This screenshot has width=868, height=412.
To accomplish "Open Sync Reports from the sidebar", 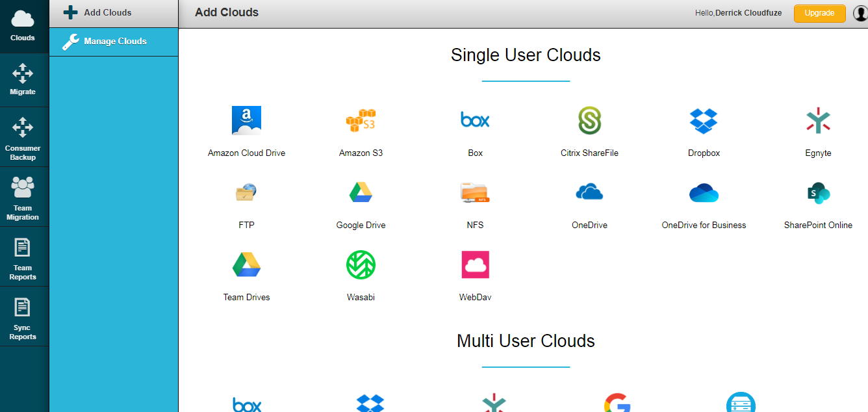I will [x=23, y=317].
